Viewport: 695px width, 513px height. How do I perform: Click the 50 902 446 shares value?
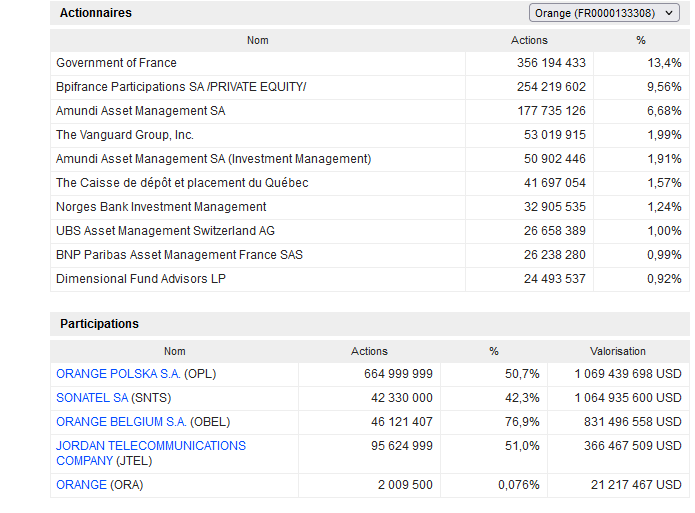click(x=555, y=159)
